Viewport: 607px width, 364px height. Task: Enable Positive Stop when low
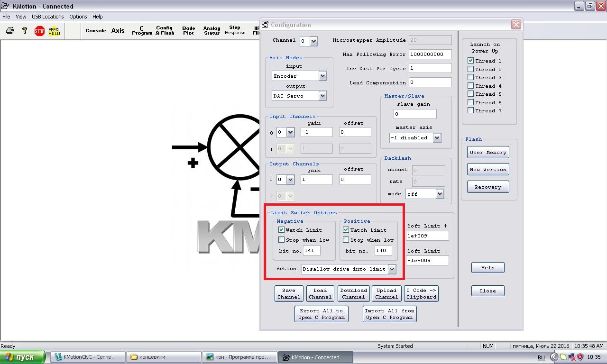[x=346, y=240]
